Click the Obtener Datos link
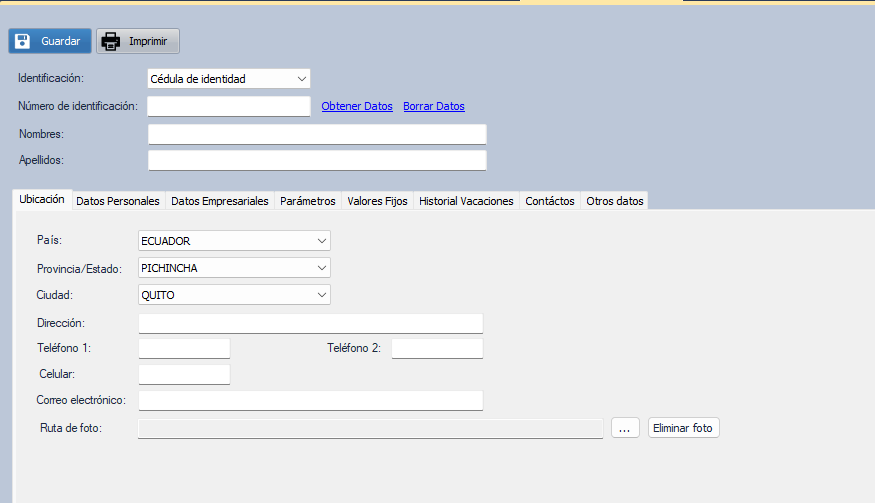Image resolution: width=875 pixels, height=503 pixels. coord(357,106)
